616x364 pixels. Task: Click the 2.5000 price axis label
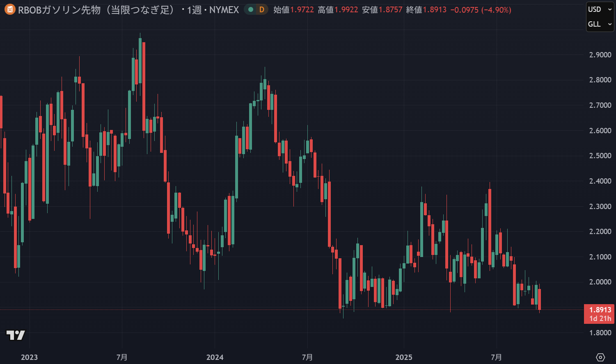click(x=600, y=156)
